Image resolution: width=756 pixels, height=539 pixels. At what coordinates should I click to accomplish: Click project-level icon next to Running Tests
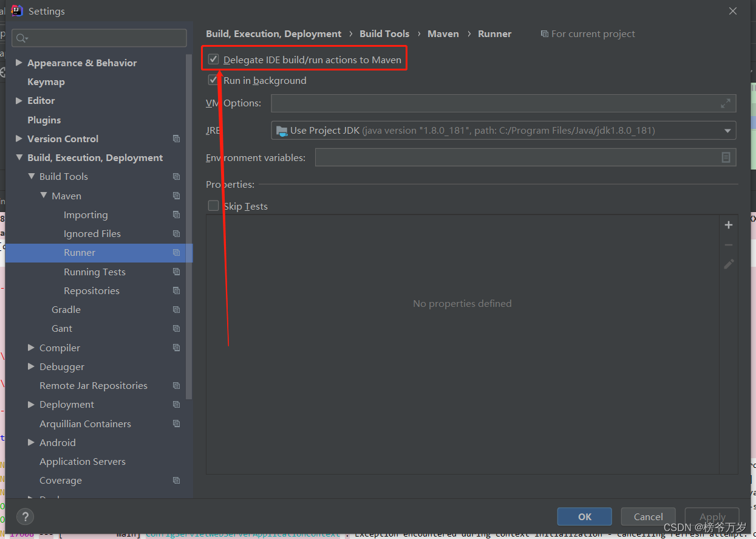point(176,272)
